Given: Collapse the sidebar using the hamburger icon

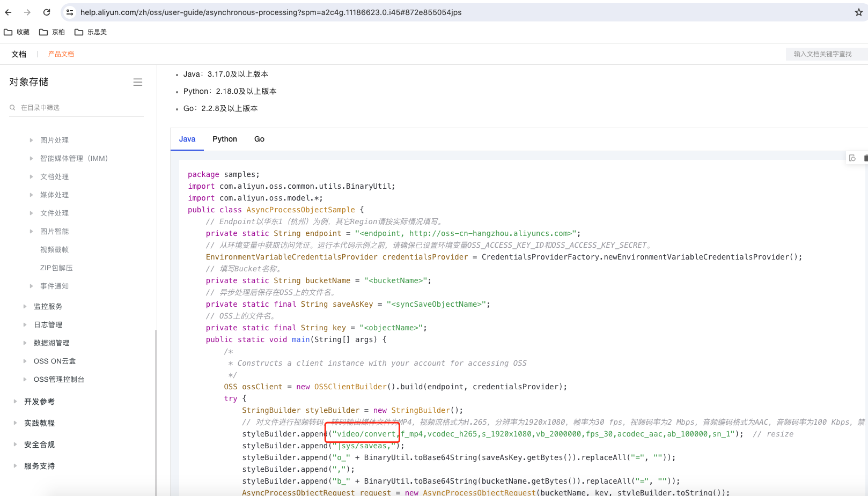Looking at the screenshot, I should tap(138, 82).
